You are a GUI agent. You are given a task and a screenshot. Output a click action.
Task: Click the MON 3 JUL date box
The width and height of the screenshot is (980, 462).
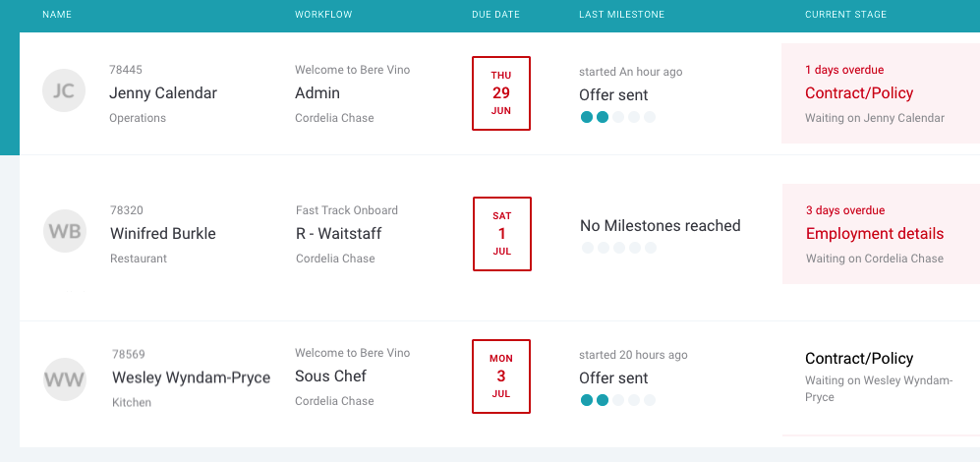501,376
